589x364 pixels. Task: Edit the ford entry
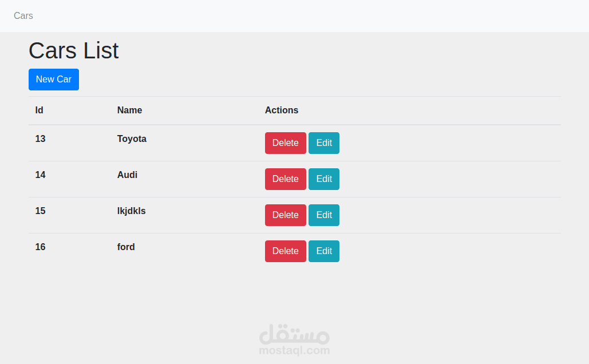[x=324, y=251]
